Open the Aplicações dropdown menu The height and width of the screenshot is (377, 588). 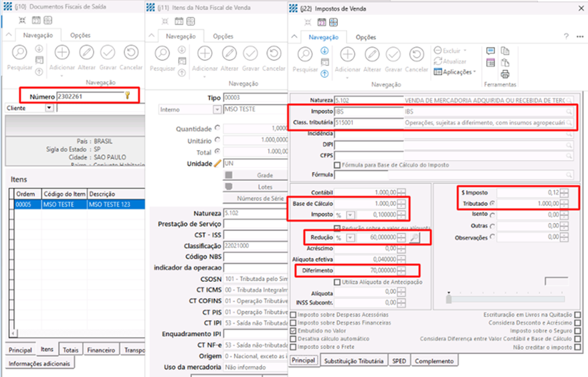pyautogui.click(x=455, y=72)
